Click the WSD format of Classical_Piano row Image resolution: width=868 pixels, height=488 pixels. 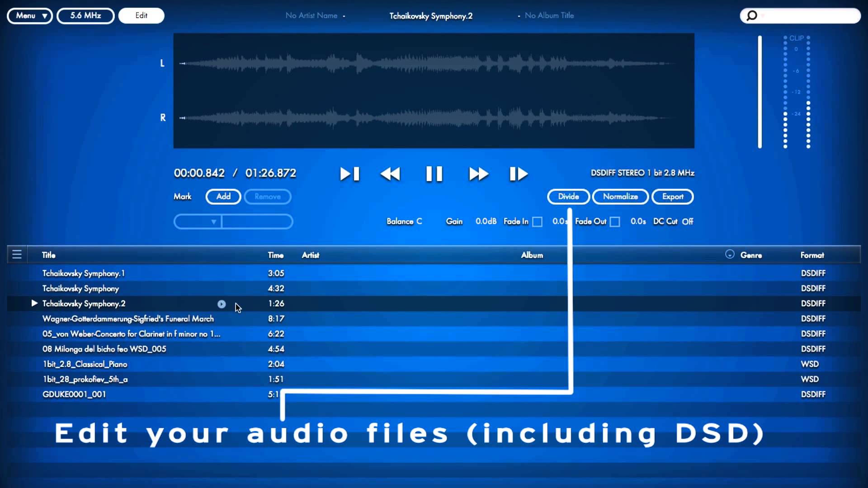pyautogui.click(x=810, y=364)
